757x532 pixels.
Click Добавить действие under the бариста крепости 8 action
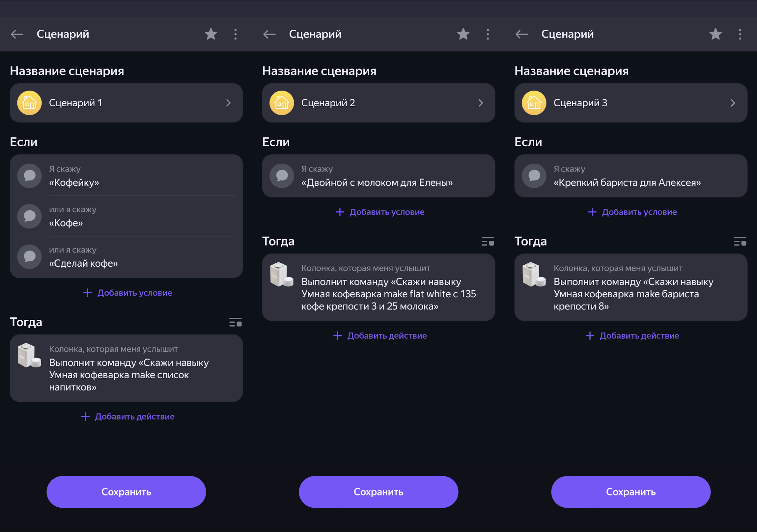pyautogui.click(x=632, y=336)
